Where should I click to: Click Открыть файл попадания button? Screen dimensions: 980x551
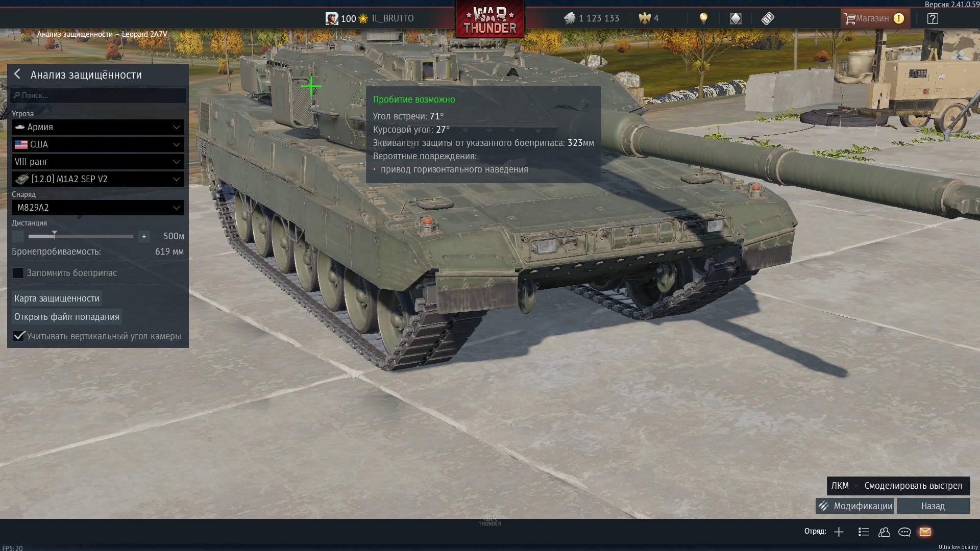pos(67,317)
